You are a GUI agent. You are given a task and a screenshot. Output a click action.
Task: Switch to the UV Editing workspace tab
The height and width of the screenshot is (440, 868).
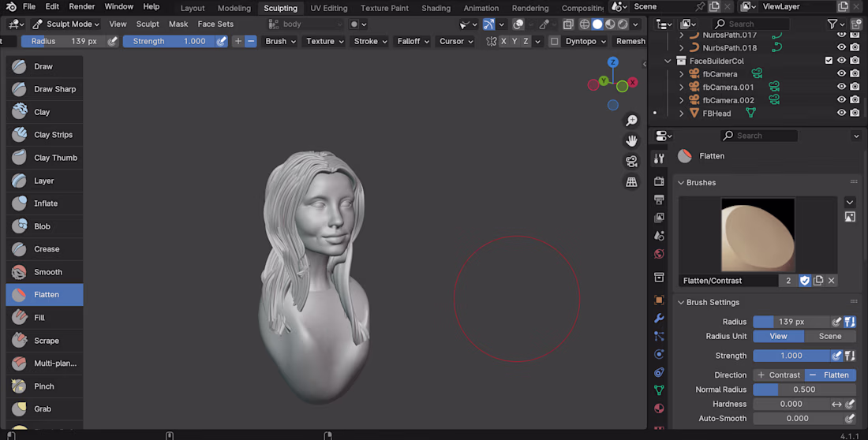click(x=328, y=8)
